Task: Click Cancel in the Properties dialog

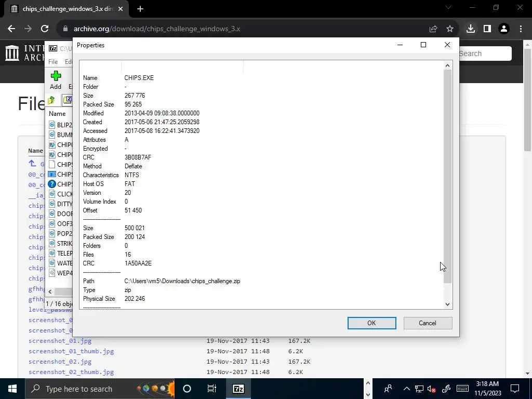Action: 428,323
